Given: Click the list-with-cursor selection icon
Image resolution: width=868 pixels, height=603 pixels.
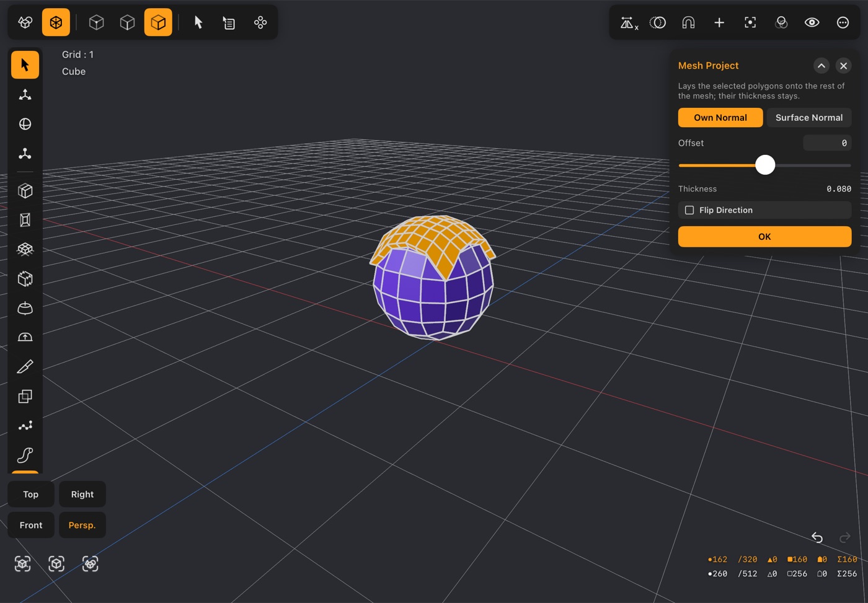Looking at the screenshot, I should click(229, 23).
